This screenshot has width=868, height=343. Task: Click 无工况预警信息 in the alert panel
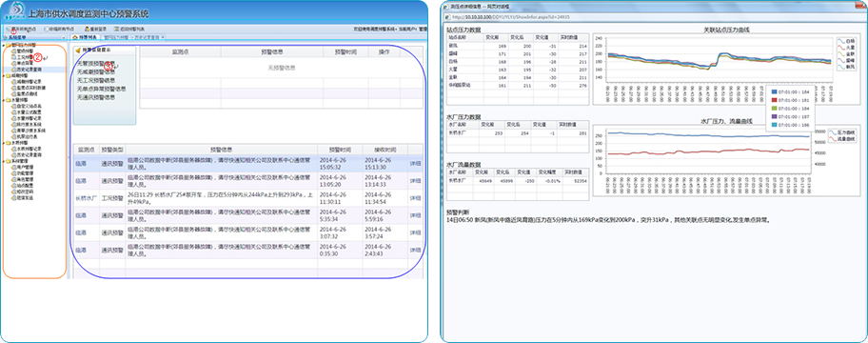pos(96,80)
